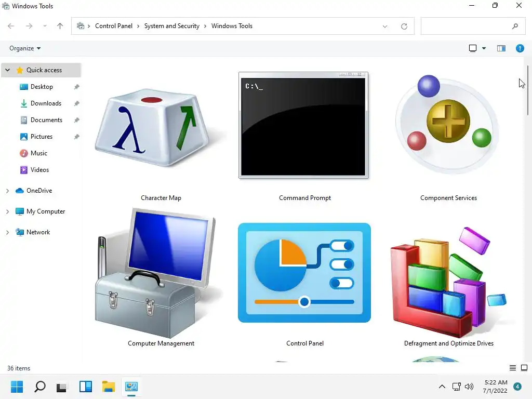Click the Command Prompt label

pos(304,198)
